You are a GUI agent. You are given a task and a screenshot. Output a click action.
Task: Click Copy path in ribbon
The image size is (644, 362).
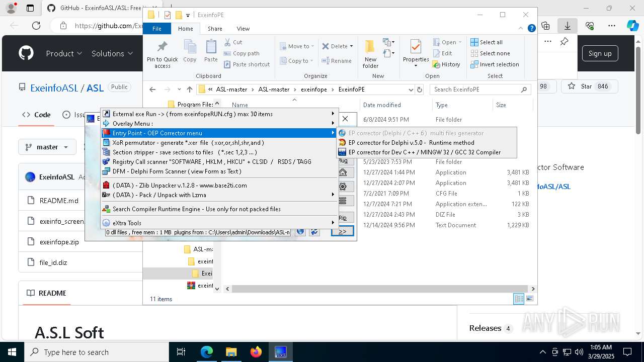coord(242,53)
